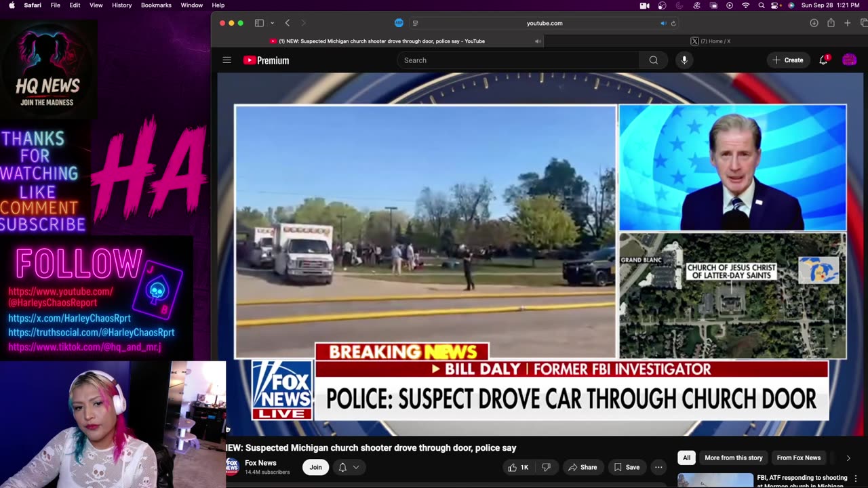Screen dimensions: 868x488
Task: Mute tab audio in the address bar
Action: tap(663, 23)
